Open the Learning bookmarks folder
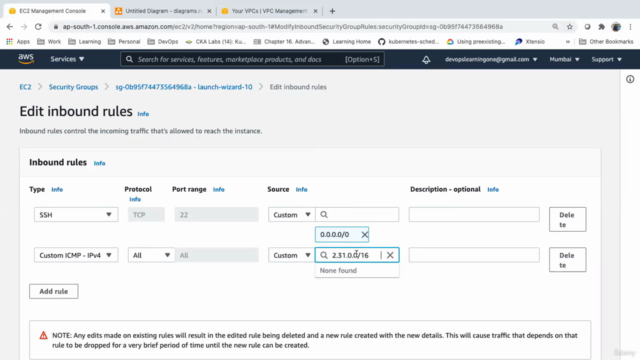 pos(84,42)
